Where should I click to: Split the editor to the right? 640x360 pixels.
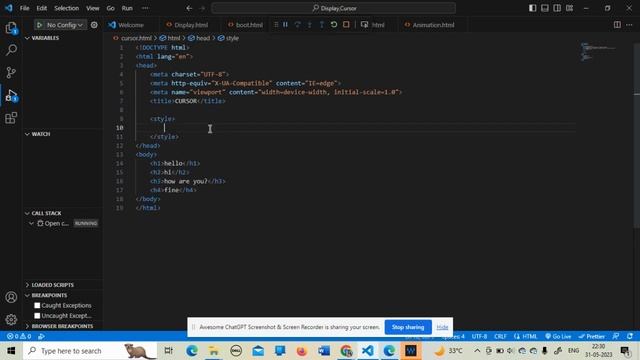(x=617, y=24)
